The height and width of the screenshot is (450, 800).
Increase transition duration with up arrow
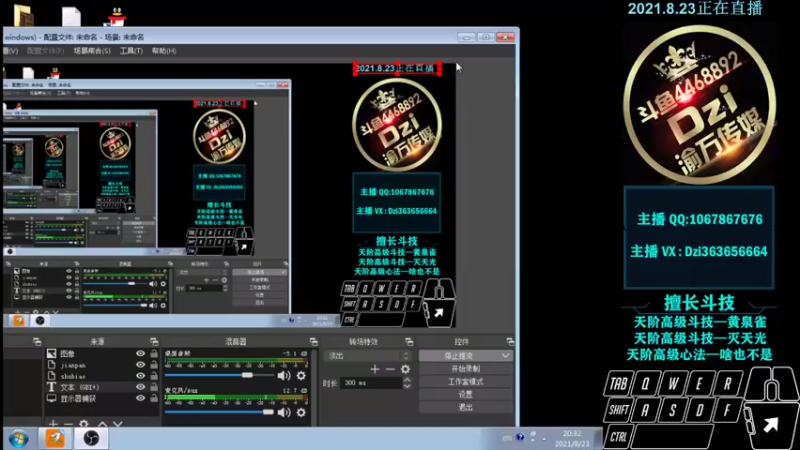point(407,380)
